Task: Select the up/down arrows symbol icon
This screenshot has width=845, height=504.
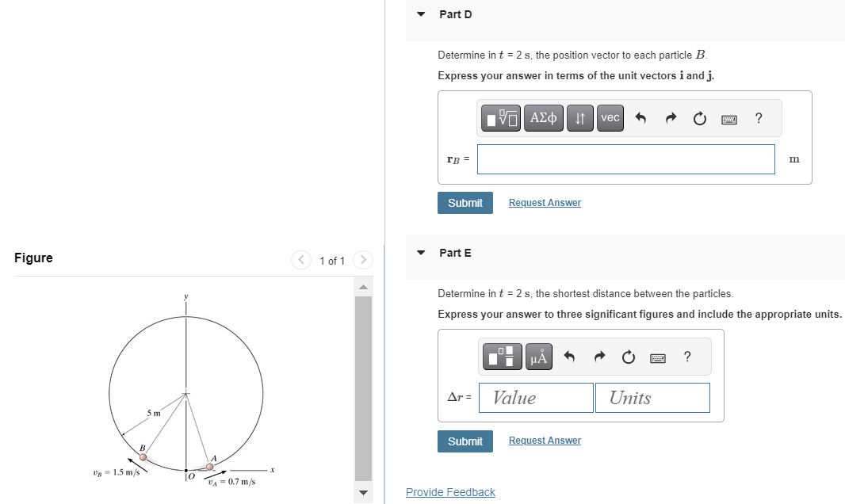Action: (579, 117)
